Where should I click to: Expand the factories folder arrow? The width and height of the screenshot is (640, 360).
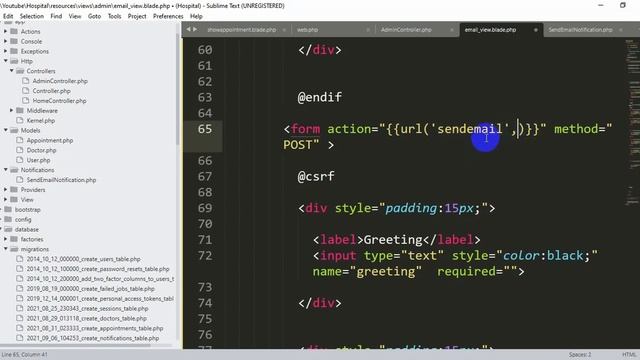click(x=6, y=239)
